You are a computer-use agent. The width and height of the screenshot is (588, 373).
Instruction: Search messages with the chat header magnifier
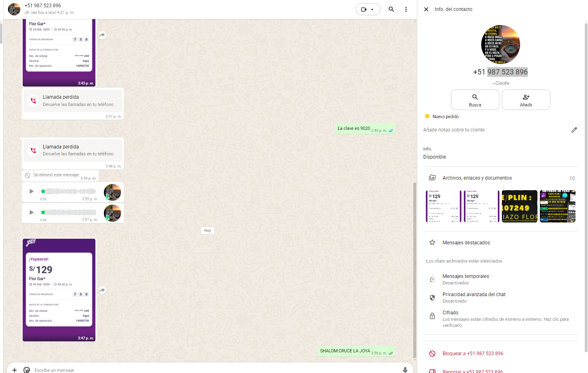391,9
